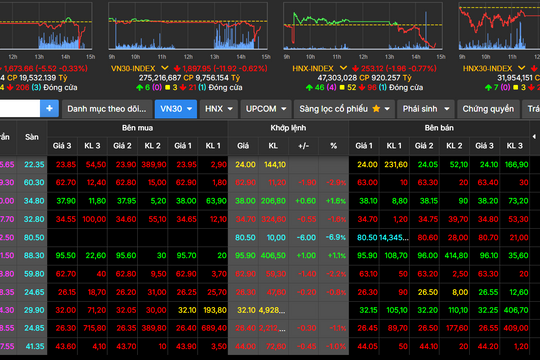The image size is (540, 360).
Task: Expand the Phái sinh dropdown
Action: [447, 109]
